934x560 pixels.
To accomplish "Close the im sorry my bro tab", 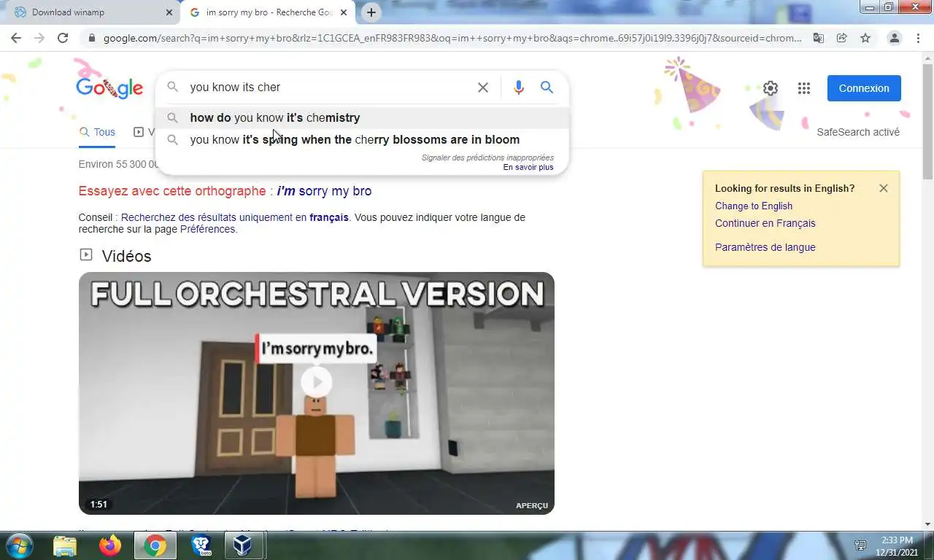I will point(344,12).
